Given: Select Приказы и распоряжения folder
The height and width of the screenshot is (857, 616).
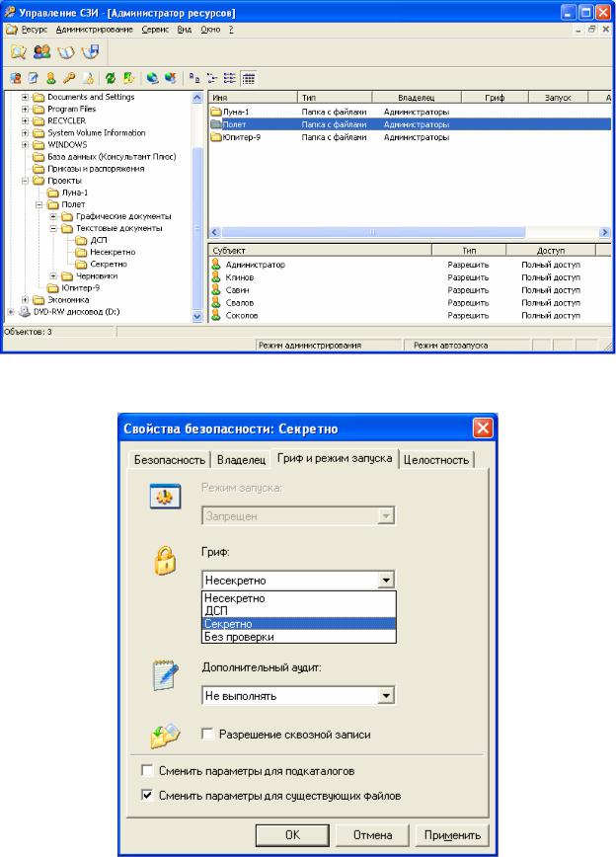Looking at the screenshot, I should pos(96,169).
